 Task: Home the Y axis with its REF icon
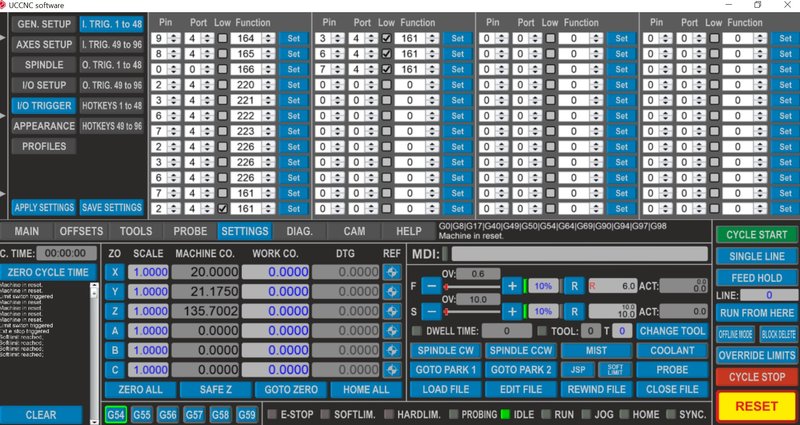[x=392, y=292]
